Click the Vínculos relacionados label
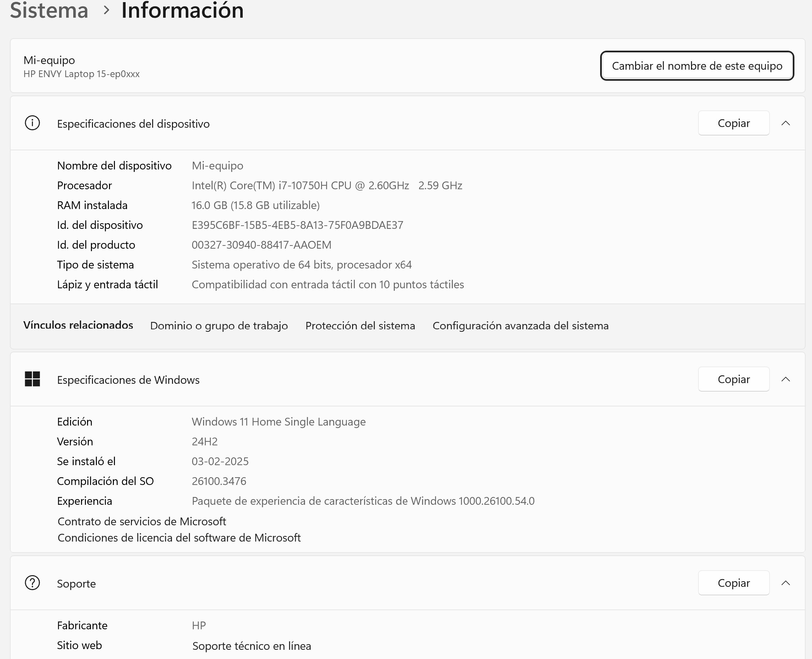812x659 pixels. point(78,325)
